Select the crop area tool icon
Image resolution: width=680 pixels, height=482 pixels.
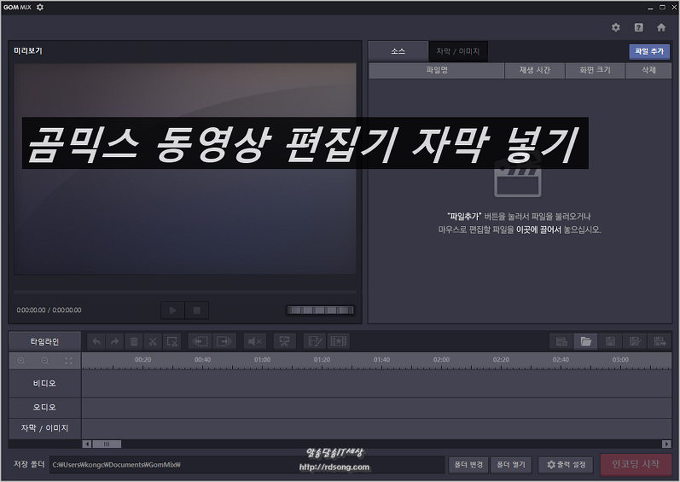(x=172, y=342)
